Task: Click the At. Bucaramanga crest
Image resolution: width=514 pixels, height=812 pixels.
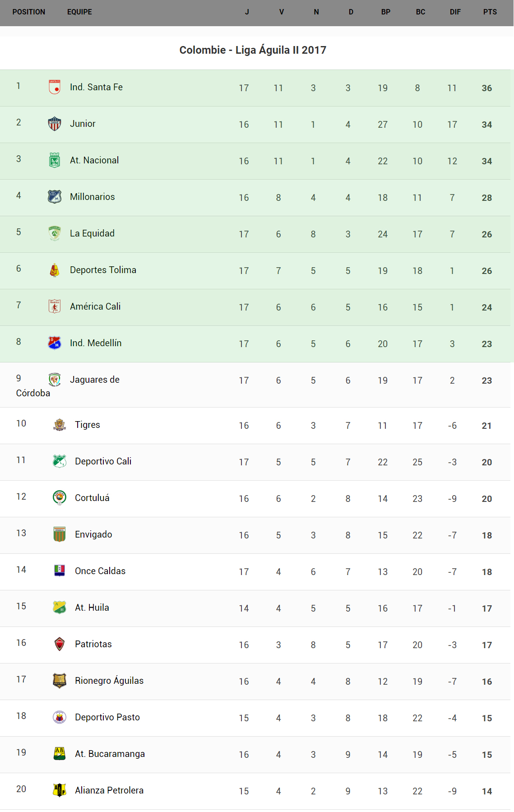Action: click(60, 753)
